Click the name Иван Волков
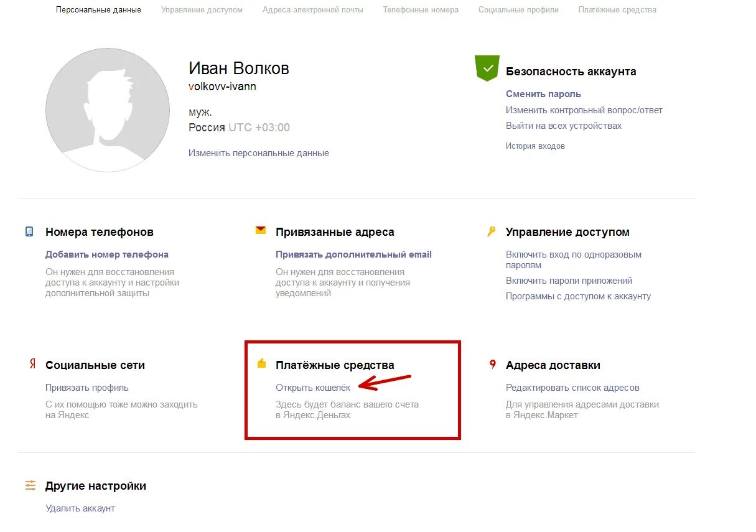Viewport: 756px width, 532px height. pos(239,68)
